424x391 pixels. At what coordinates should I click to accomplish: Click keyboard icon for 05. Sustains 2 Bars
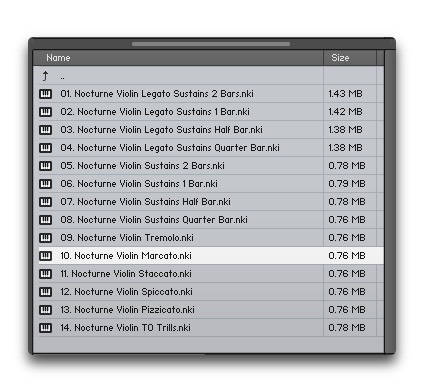45,166
